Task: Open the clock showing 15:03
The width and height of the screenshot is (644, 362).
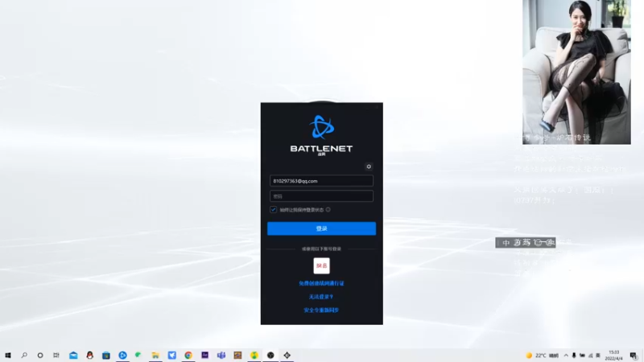Action: pos(613,356)
